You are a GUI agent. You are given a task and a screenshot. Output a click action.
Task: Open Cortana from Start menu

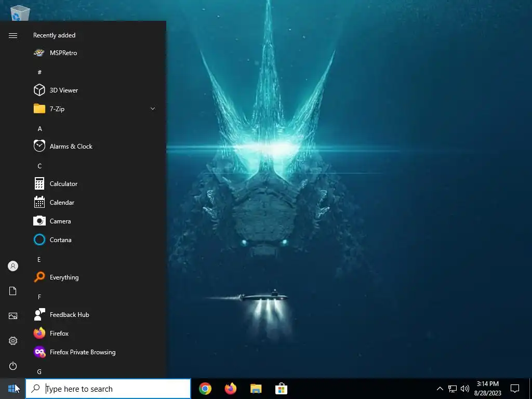click(x=95, y=240)
